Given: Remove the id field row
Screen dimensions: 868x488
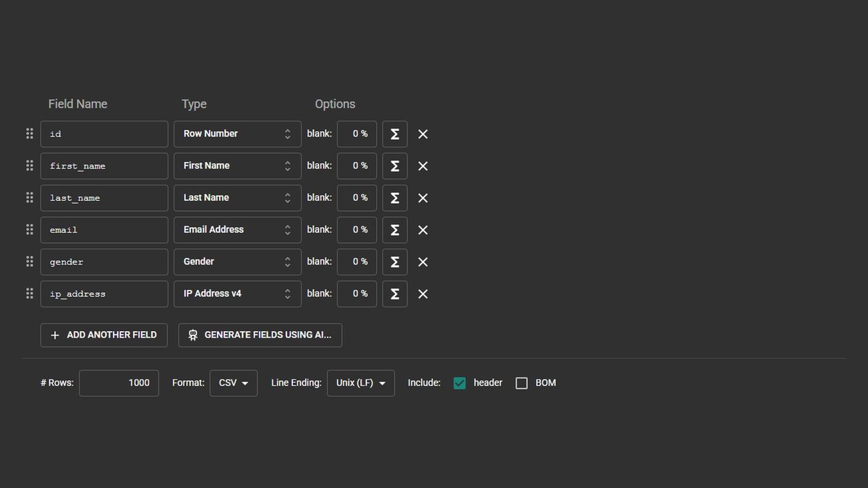Looking at the screenshot, I should [x=423, y=134].
